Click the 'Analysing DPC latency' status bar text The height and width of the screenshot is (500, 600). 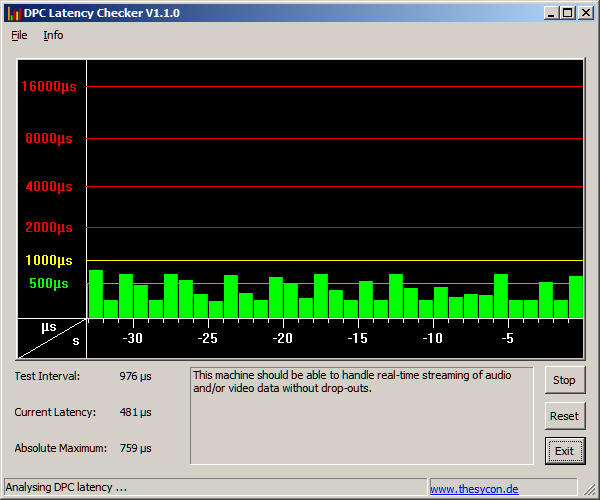pos(66,488)
